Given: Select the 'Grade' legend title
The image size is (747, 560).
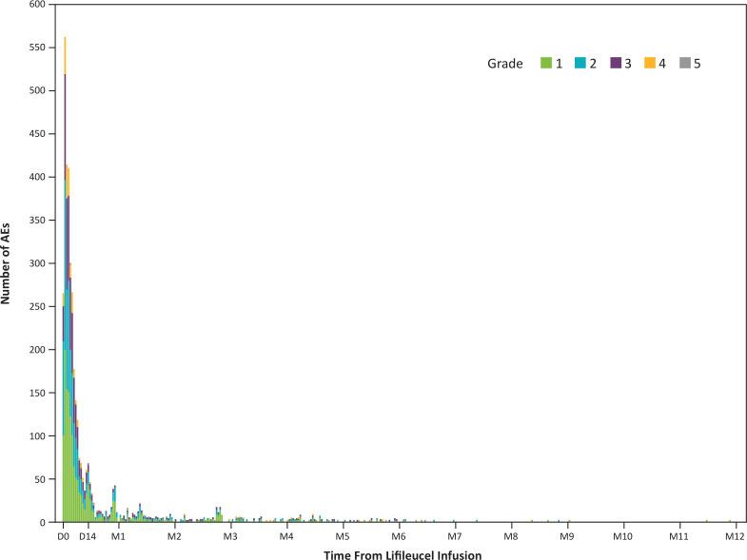Looking at the screenshot, I should [505, 64].
